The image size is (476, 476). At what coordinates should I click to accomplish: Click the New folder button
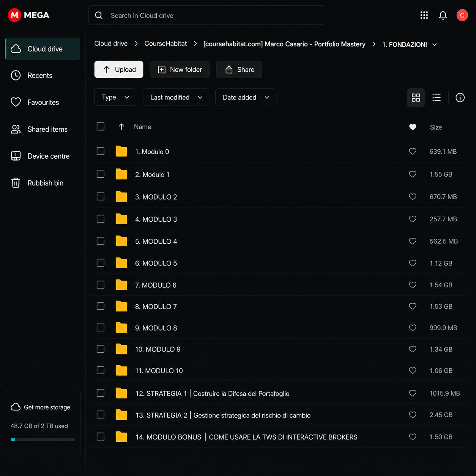[x=180, y=69]
